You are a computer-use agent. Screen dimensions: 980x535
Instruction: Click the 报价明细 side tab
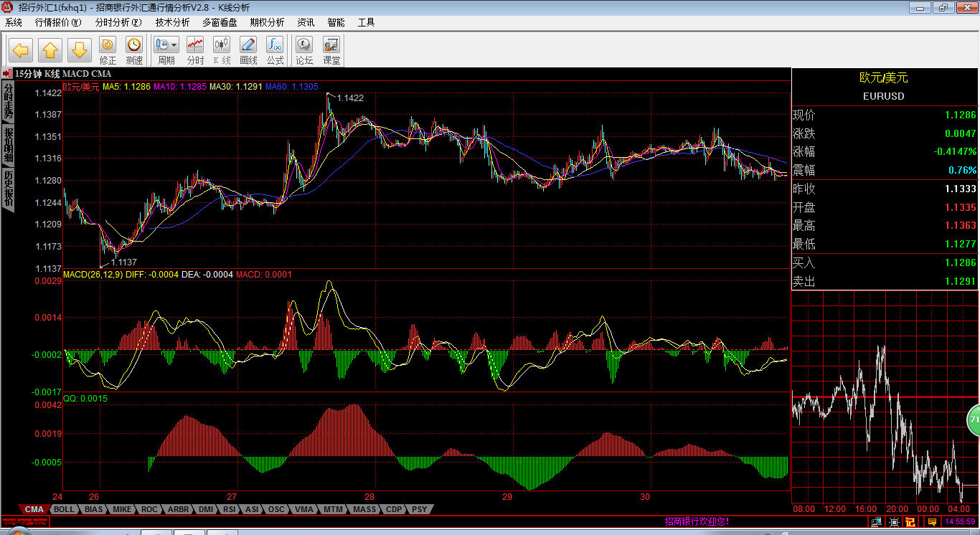click(9, 145)
